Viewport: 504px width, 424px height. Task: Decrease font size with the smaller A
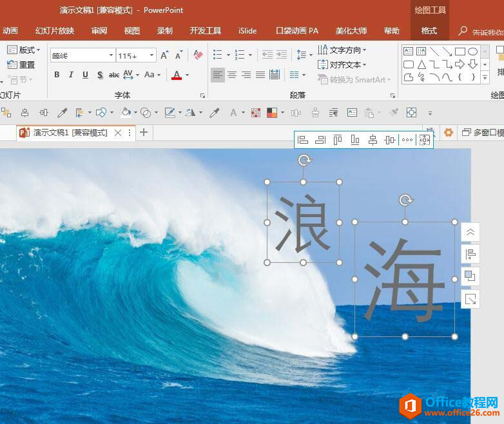click(x=179, y=55)
